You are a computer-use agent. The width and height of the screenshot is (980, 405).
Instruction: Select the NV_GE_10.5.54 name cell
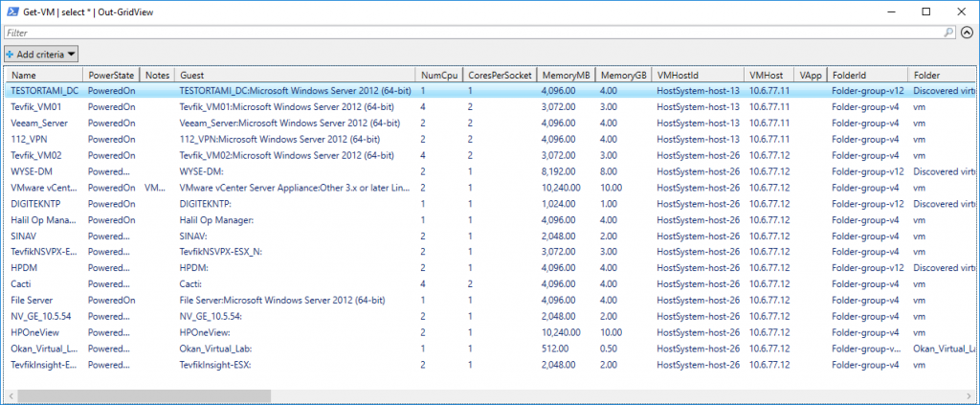pos(41,316)
